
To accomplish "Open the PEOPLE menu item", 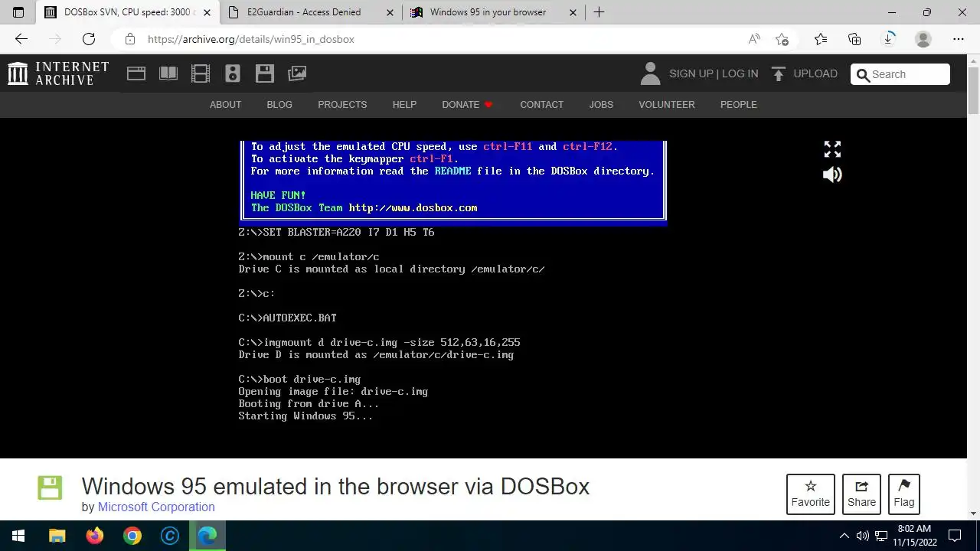I will (x=738, y=104).
